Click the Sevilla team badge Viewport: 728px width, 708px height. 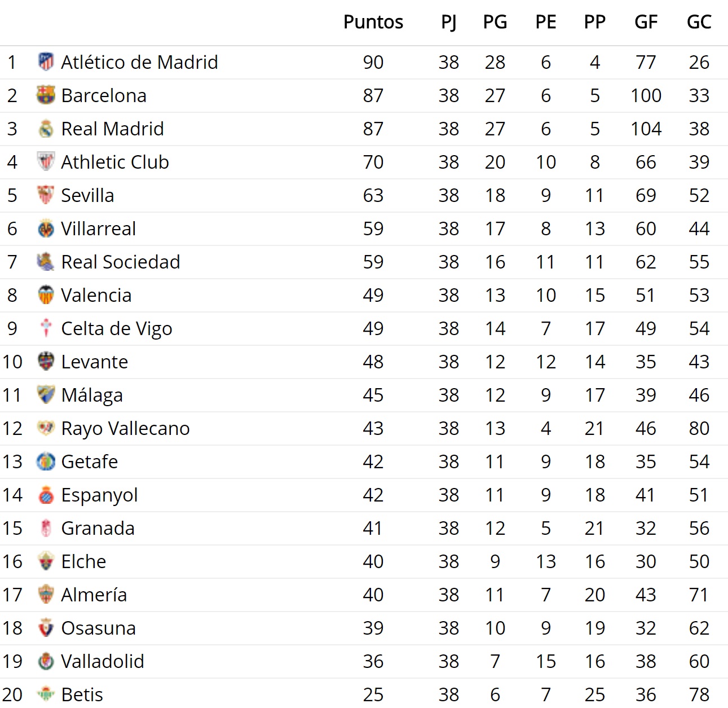tap(46, 195)
